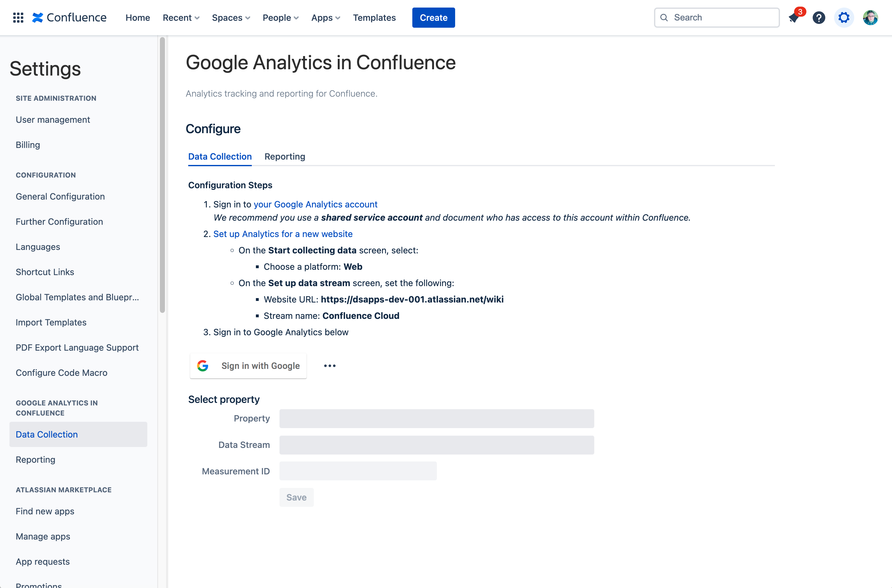The height and width of the screenshot is (588, 892).
Task: Click the search magnifier icon
Action: [664, 17]
